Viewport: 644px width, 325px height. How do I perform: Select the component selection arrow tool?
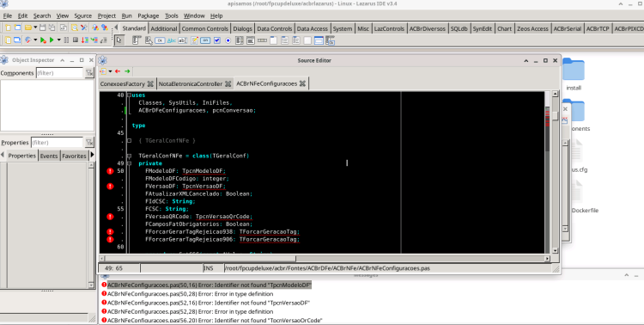coord(118,40)
